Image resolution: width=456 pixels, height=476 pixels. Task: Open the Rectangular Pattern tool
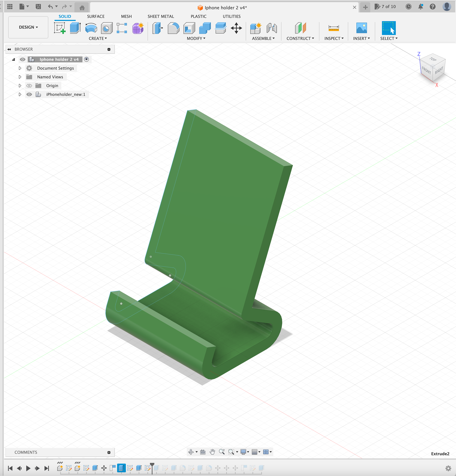[x=122, y=28]
